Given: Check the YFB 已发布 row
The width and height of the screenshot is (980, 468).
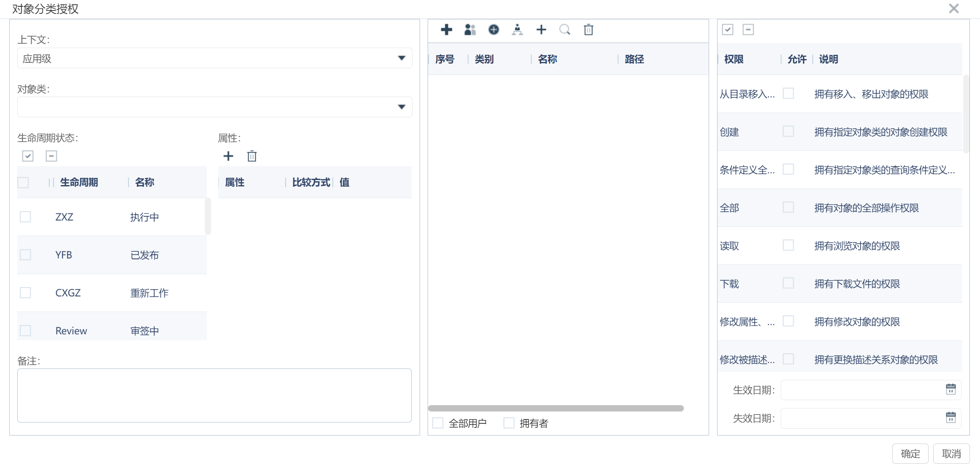Looking at the screenshot, I should pyautogui.click(x=25, y=255).
